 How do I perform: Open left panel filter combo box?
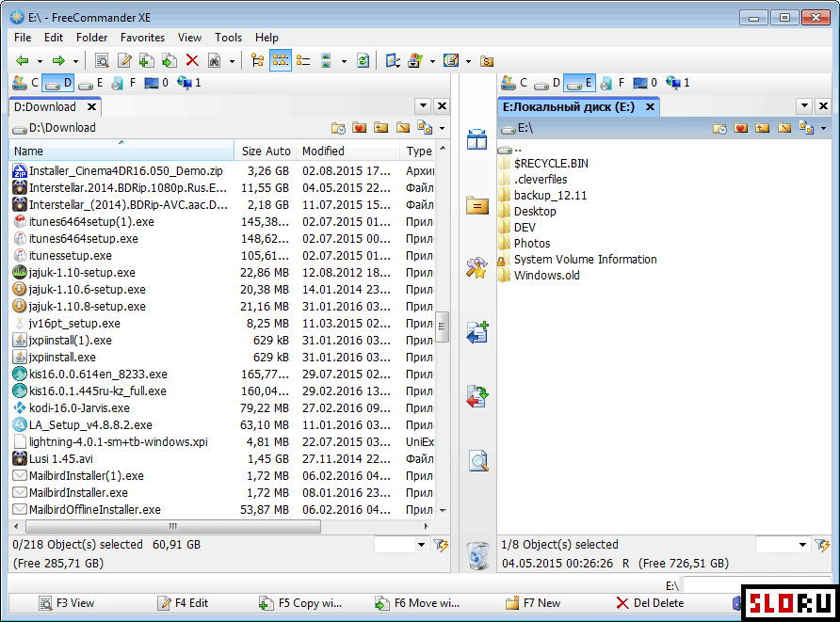[402, 545]
